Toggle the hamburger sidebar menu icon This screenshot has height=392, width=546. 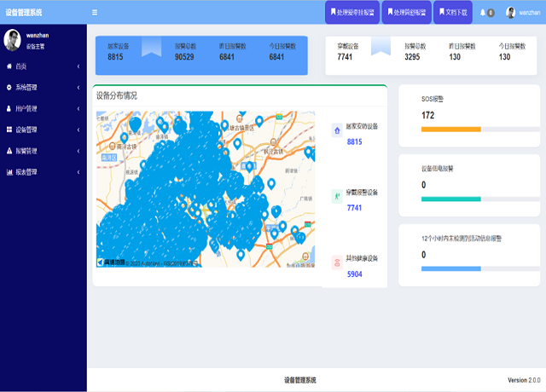(x=95, y=13)
